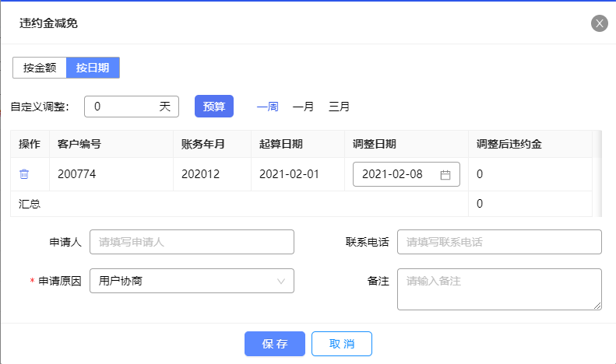Screen dimensions: 616x364
Task: Focus the 联系电话 input field
Action: pos(499,242)
